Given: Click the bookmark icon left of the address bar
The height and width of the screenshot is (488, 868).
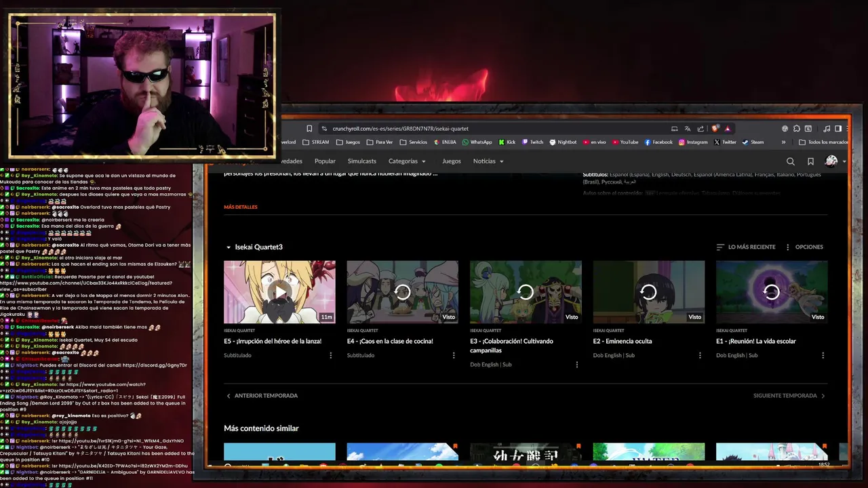Looking at the screenshot, I should click(309, 129).
